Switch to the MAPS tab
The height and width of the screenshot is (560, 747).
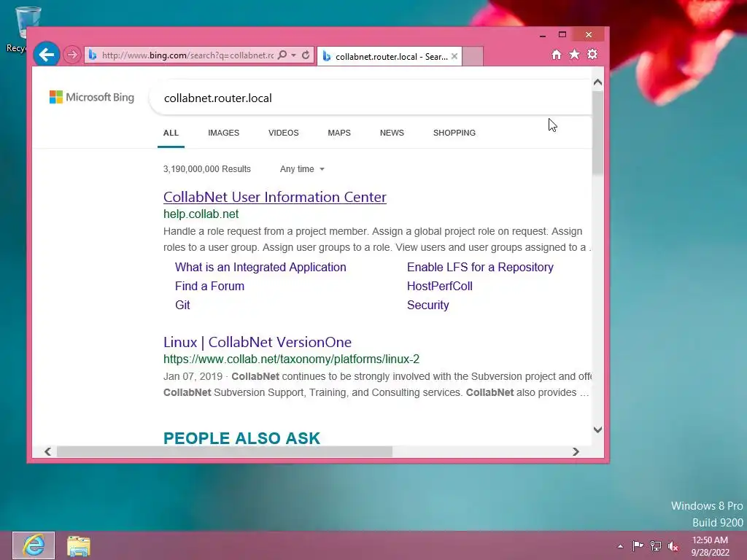click(x=339, y=133)
